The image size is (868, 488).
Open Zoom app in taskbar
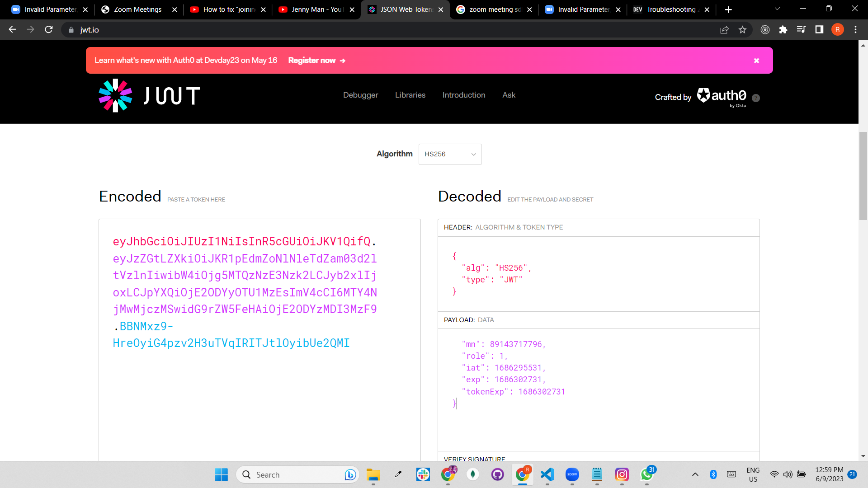pos(572,474)
